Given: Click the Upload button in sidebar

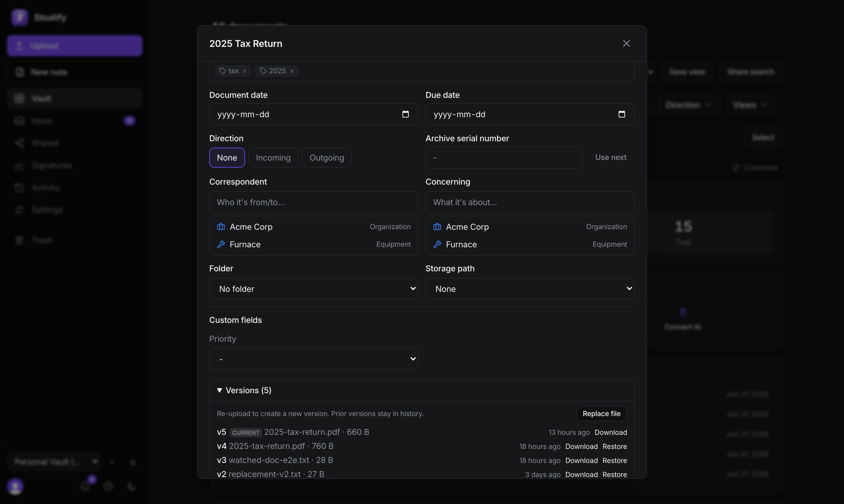Looking at the screenshot, I should coord(74,45).
